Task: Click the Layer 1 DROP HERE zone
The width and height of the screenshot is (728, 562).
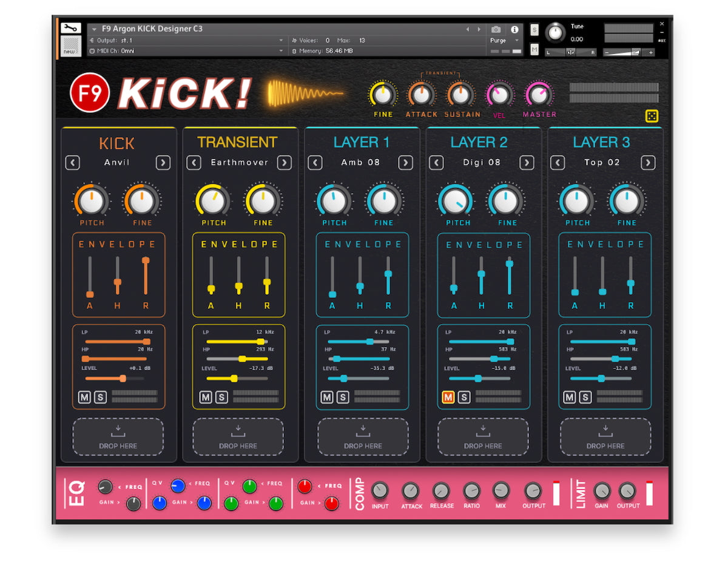Action: (x=363, y=436)
